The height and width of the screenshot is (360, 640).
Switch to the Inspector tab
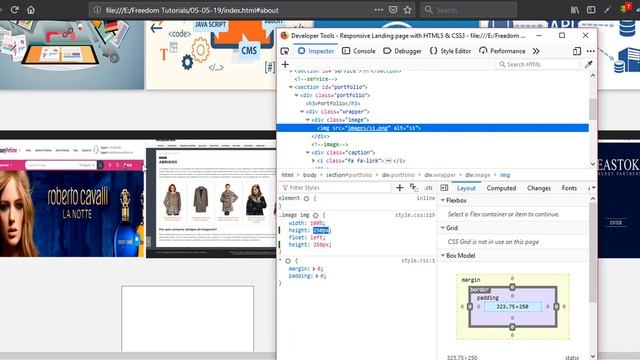(x=316, y=51)
